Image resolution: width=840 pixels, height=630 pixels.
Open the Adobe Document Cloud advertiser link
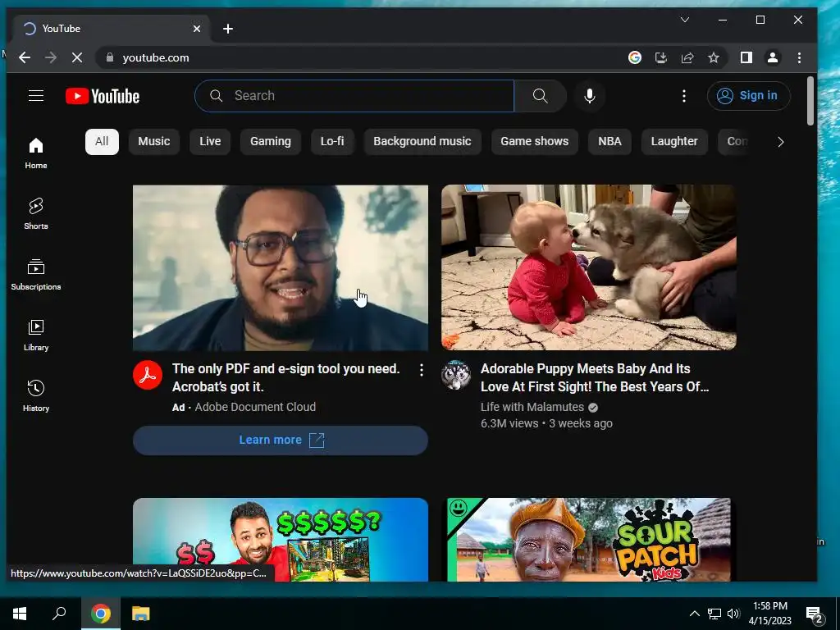(255, 407)
